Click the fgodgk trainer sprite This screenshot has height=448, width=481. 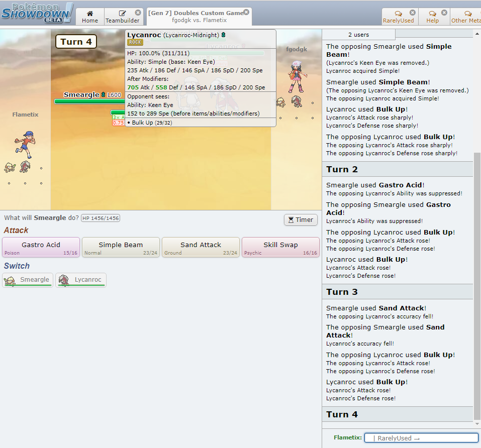click(x=297, y=77)
